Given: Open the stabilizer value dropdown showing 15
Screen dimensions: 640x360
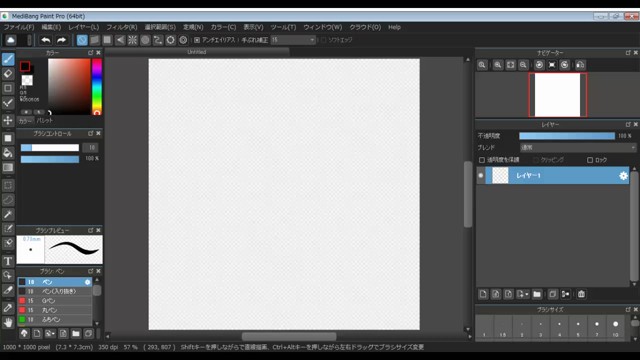Looking at the screenshot, I should point(293,40).
